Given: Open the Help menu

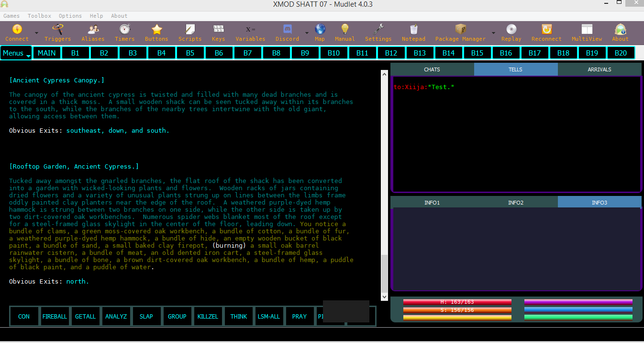Looking at the screenshot, I should point(96,16).
